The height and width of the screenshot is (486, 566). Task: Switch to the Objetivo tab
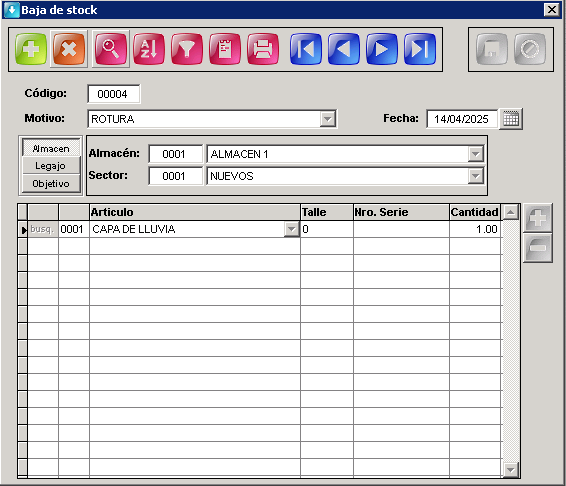(51, 183)
